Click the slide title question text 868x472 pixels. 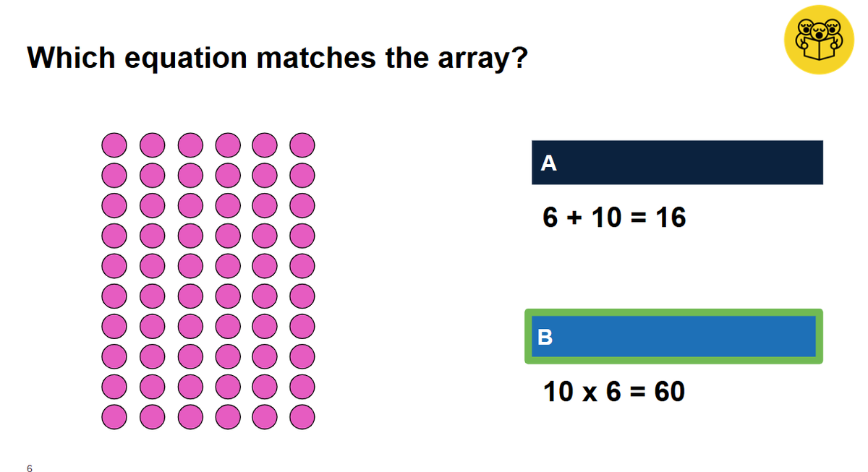tap(277, 57)
